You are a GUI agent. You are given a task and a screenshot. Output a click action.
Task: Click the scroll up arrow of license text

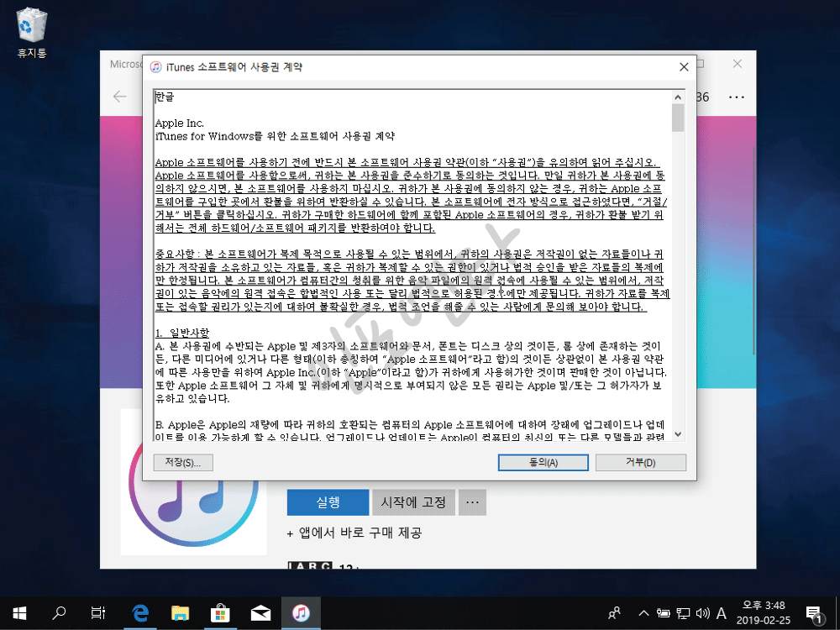tap(678, 97)
